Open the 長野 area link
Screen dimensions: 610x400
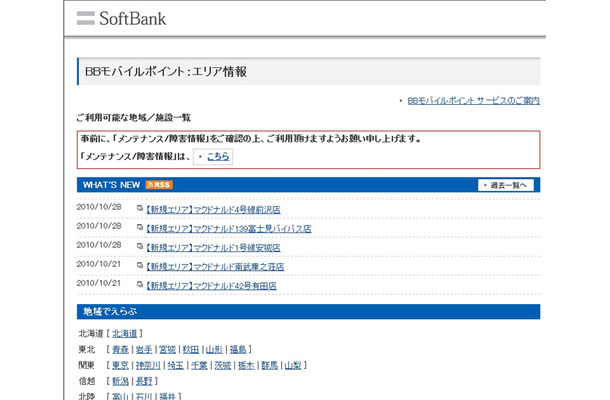tap(144, 381)
